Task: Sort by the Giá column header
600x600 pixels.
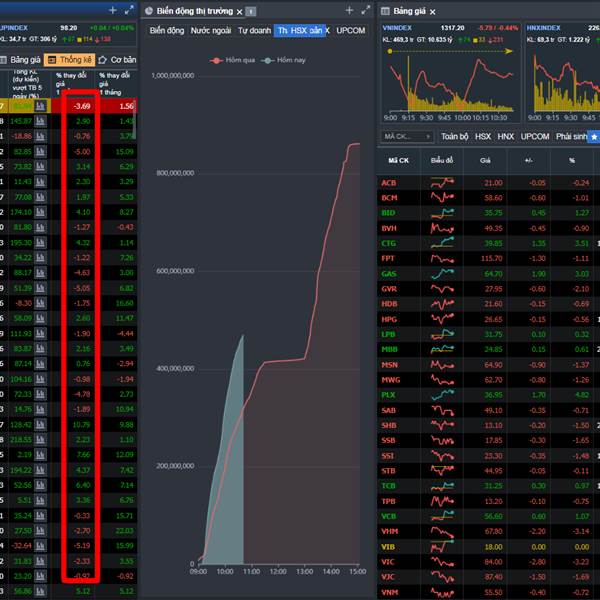Action: [485, 160]
